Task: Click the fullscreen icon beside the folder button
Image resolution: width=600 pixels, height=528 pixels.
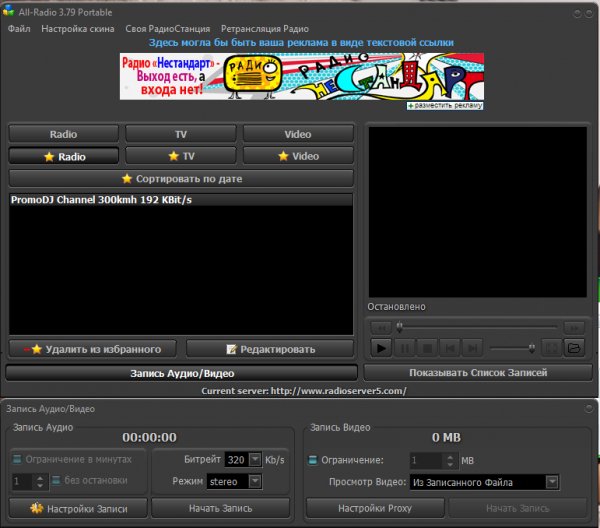Action: [551, 348]
